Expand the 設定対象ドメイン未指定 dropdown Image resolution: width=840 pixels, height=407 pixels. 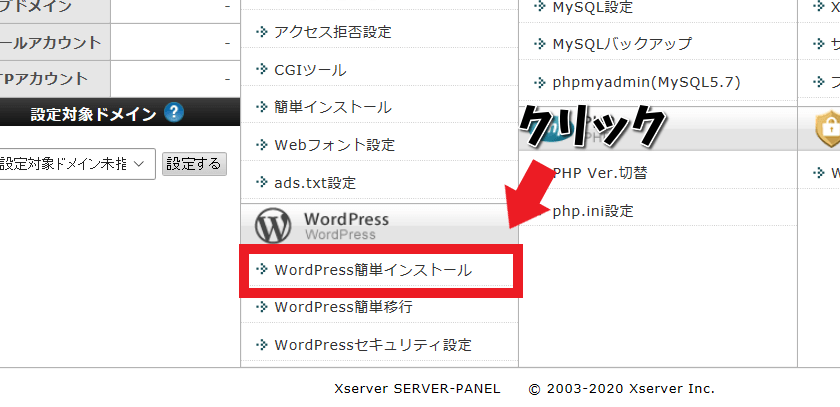pyautogui.click(x=76, y=164)
